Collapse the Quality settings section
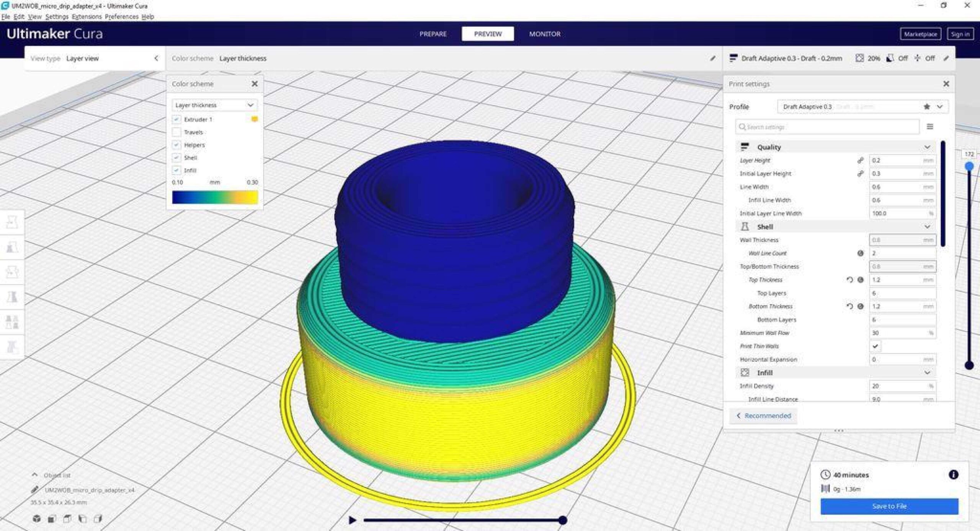This screenshot has height=531, width=980. (x=927, y=147)
